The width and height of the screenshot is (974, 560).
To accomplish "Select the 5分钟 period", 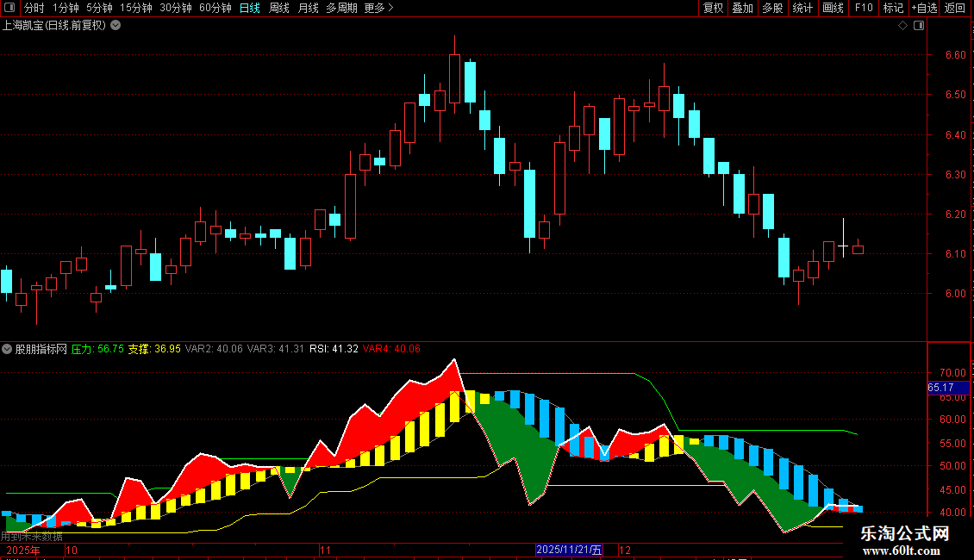I will click(x=99, y=8).
